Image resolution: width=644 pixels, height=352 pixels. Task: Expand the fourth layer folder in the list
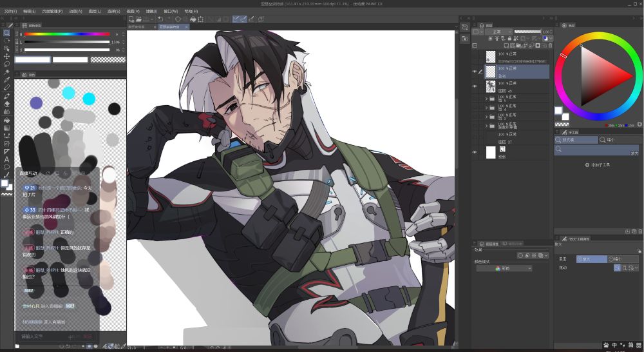(x=487, y=126)
